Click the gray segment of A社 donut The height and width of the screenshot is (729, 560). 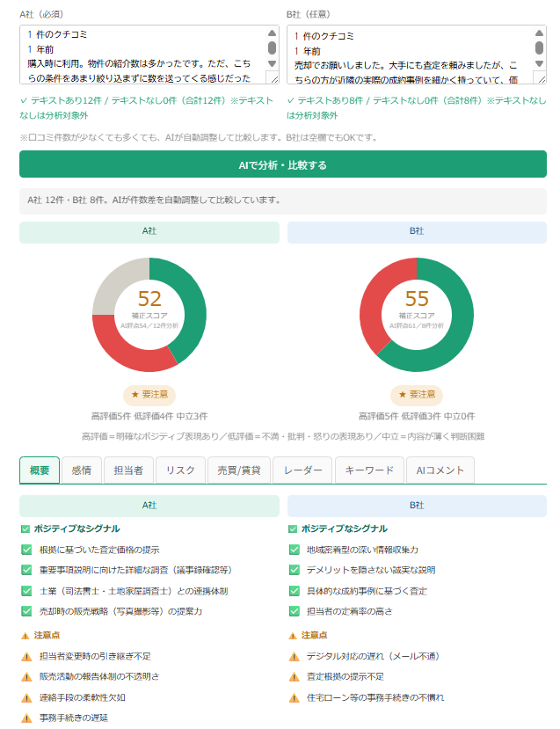(x=117, y=282)
